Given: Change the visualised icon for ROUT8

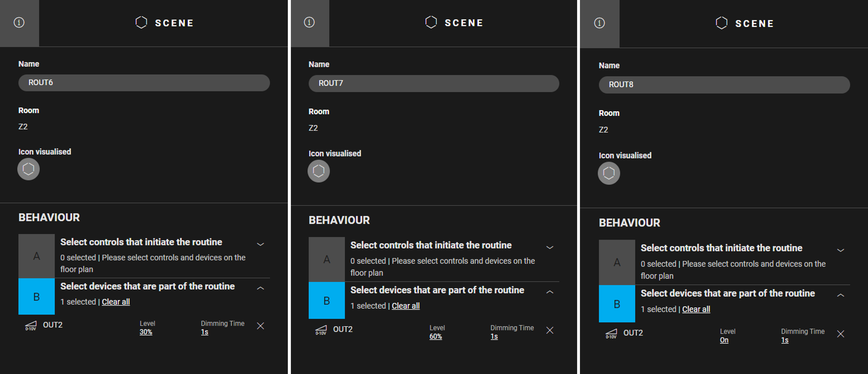Looking at the screenshot, I should (609, 173).
